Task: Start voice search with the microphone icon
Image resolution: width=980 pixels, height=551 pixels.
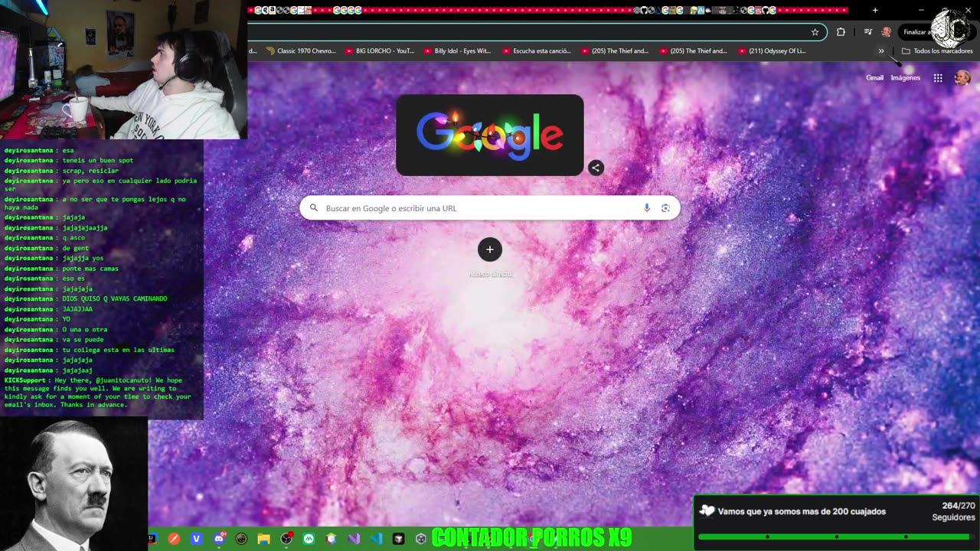Action: pyautogui.click(x=647, y=208)
